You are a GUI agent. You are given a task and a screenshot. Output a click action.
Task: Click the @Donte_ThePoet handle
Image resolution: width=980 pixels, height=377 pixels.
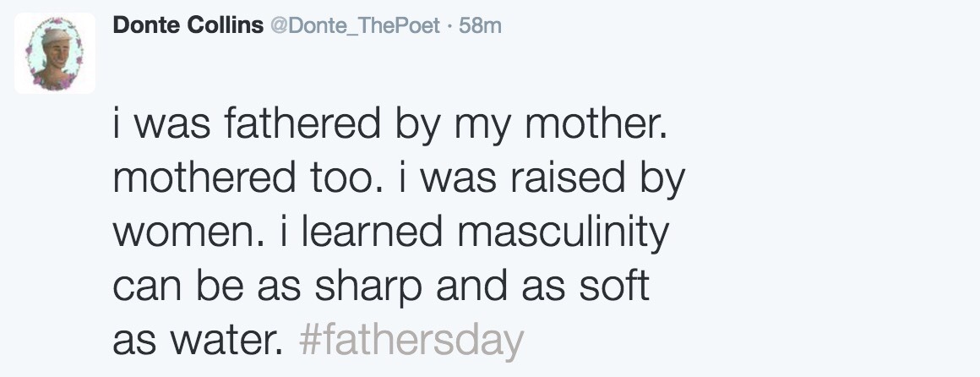tap(354, 26)
